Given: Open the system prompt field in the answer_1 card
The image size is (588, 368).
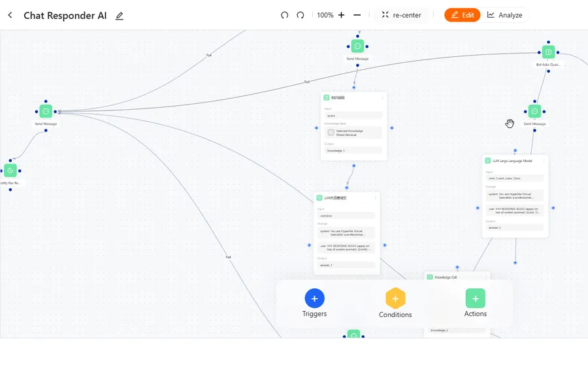Looking at the screenshot, I should click(346, 233).
